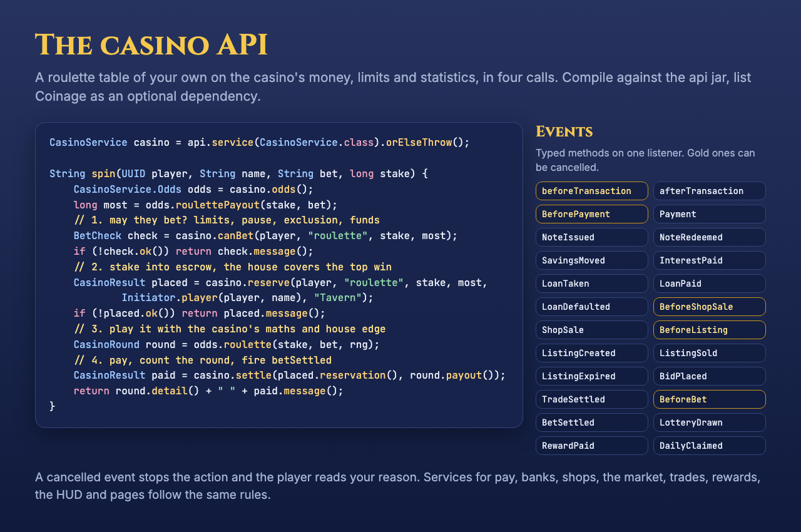Click the NoteIssued event chip
This screenshot has width=801, height=532.
592,237
